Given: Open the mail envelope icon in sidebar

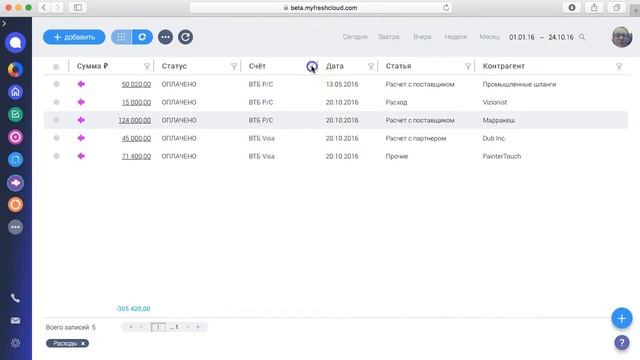Looking at the screenshot, I should point(16,321).
